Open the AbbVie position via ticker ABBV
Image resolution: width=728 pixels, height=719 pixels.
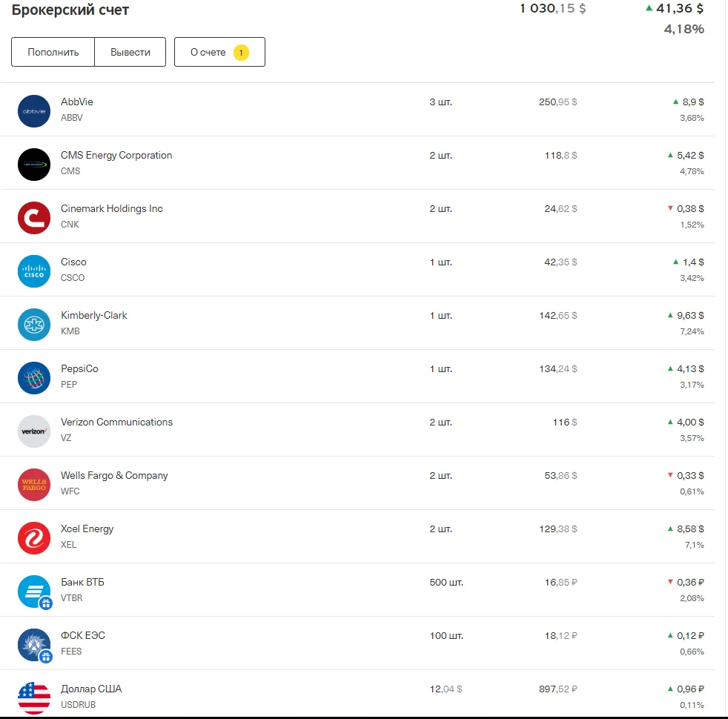[70, 119]
